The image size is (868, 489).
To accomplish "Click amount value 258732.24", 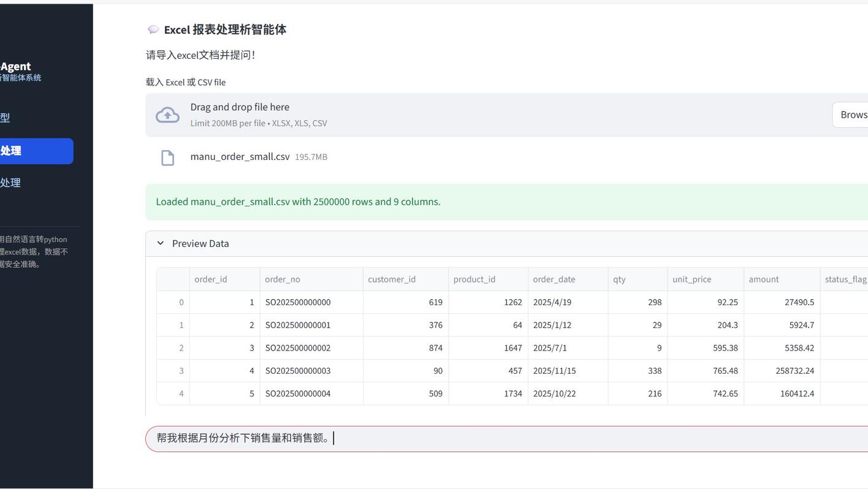I will (x=782, y=371).
